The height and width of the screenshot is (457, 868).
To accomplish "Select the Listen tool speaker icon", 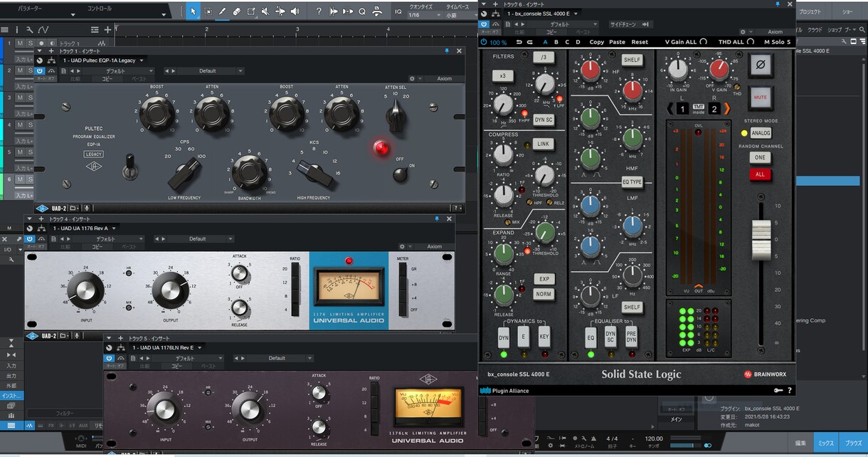I will coord(295,11).
